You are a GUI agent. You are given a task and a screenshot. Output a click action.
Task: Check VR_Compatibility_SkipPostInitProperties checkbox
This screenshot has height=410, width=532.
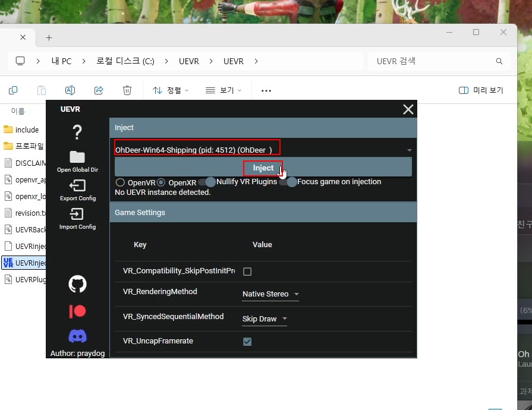pos(247,272)
